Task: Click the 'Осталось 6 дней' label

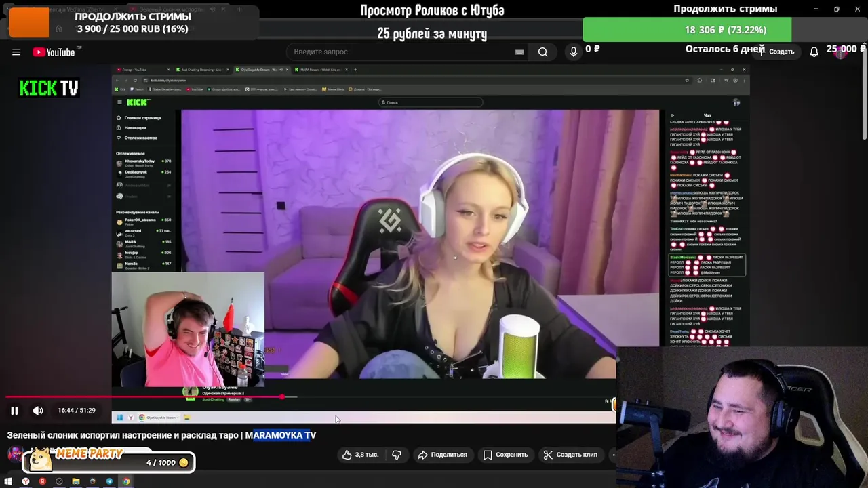Action: click(x=725, y=49)
